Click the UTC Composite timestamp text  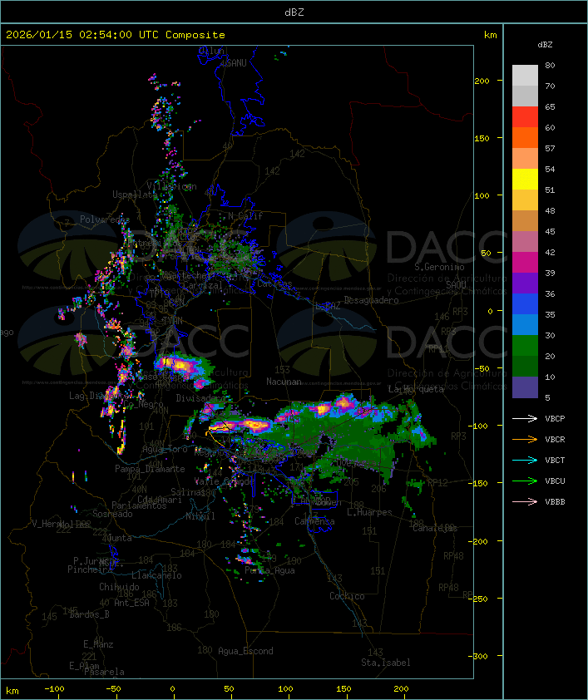click(116, 35)
